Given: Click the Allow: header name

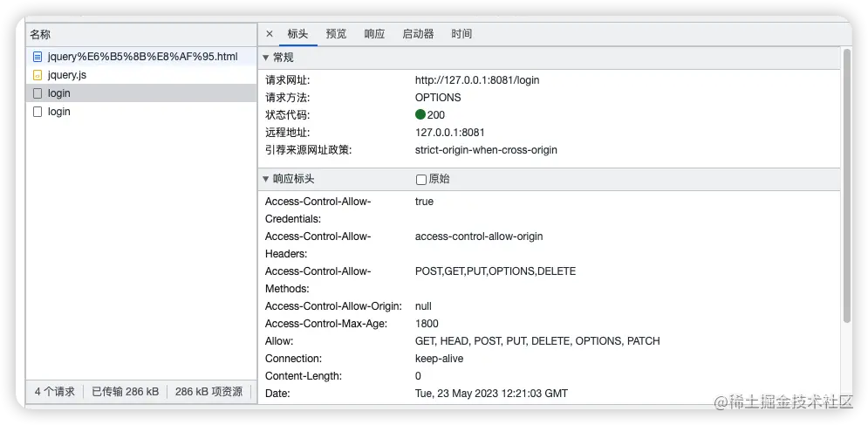Looking at the screenshot, I should point(279,341).
